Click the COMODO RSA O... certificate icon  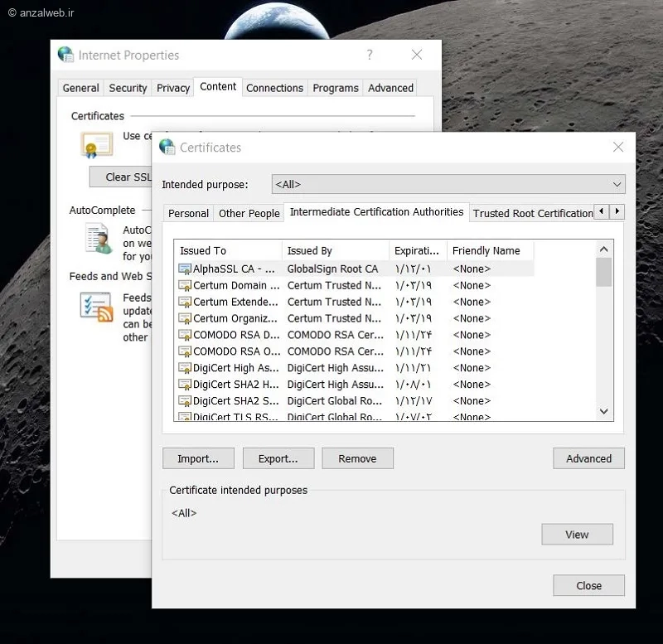[185, 351]
